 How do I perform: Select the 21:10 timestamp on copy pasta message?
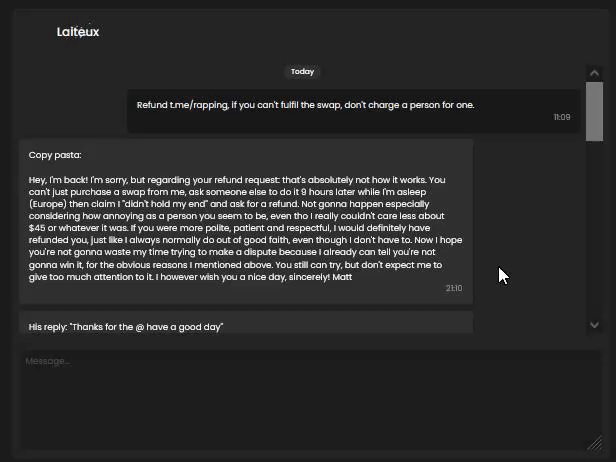(x=454, y=288)
